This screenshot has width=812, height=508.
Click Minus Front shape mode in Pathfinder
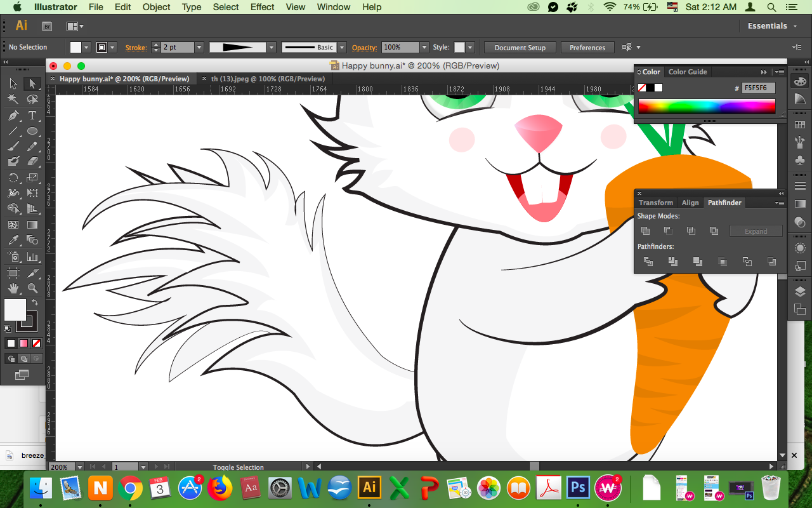(669, 231)
